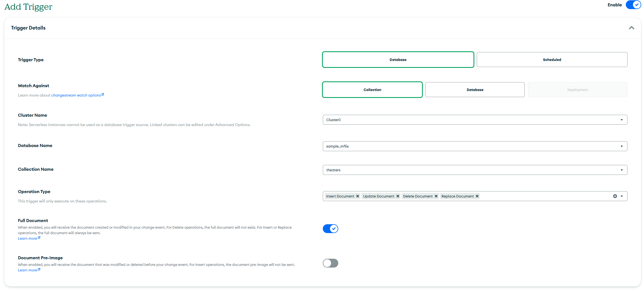Collapse the Trigger Details section

tap(632, 28)
